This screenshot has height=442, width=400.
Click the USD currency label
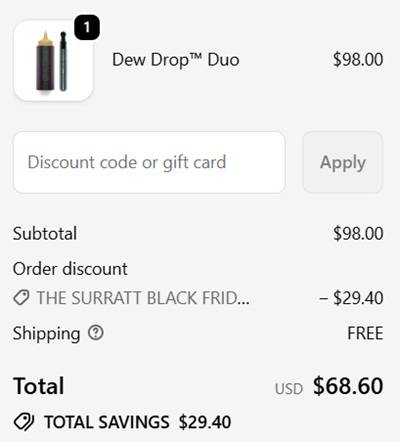pyautogui.click(x=289, y=389)
